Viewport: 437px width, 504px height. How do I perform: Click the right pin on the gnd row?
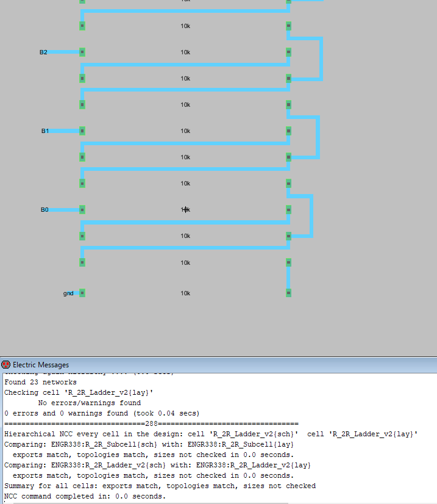point(289,293)
